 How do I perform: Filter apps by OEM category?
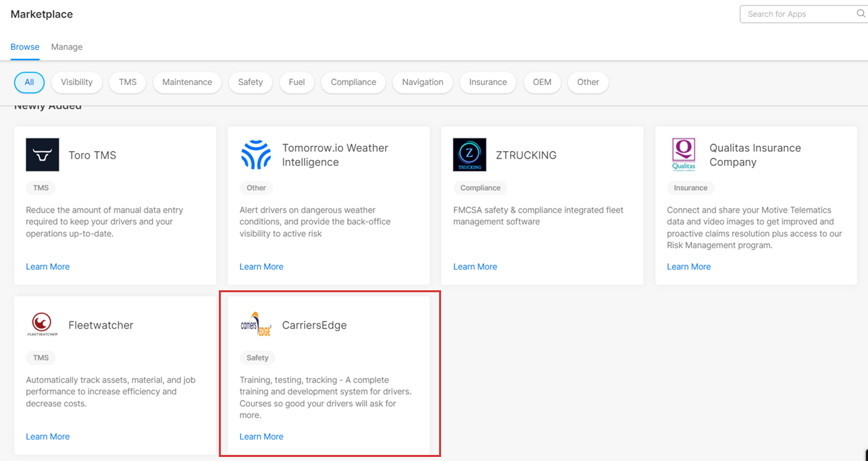pyautogui.click(x=542, y=82)
